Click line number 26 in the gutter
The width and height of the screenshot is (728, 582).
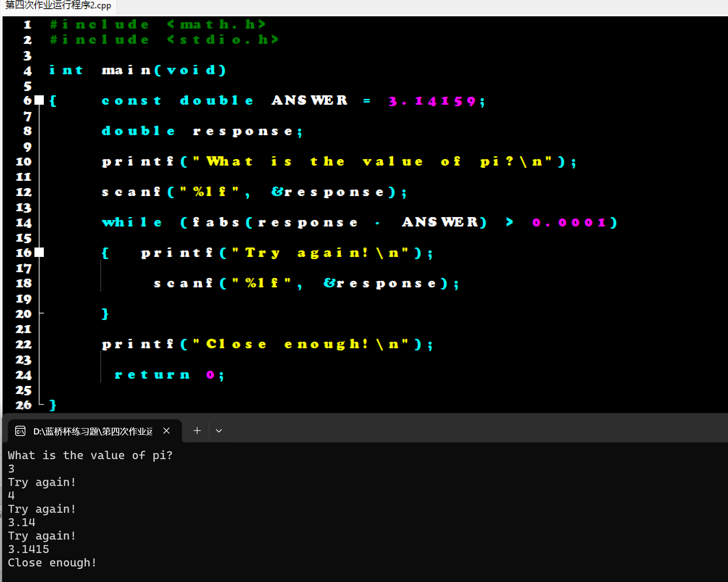click(x=24, y=405)
